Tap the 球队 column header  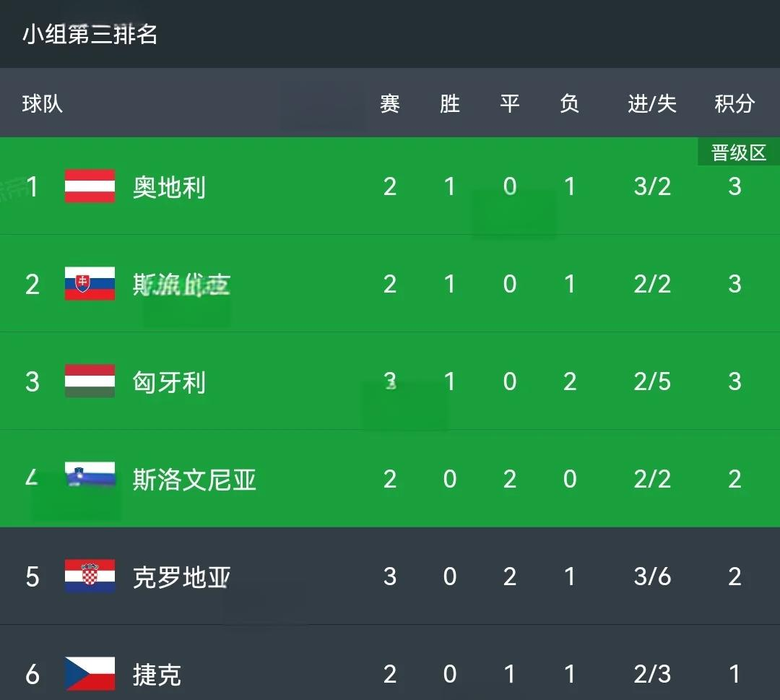coord(43,104)
